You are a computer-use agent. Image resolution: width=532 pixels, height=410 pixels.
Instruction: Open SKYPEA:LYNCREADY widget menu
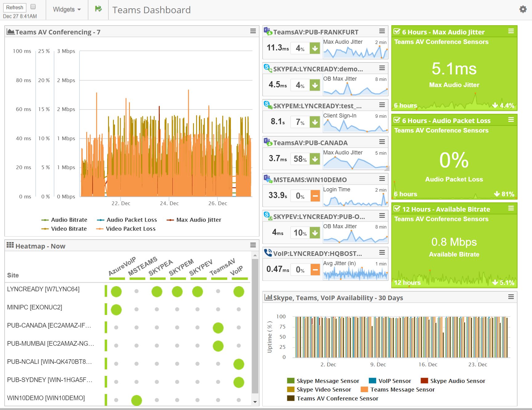[382, 68]
